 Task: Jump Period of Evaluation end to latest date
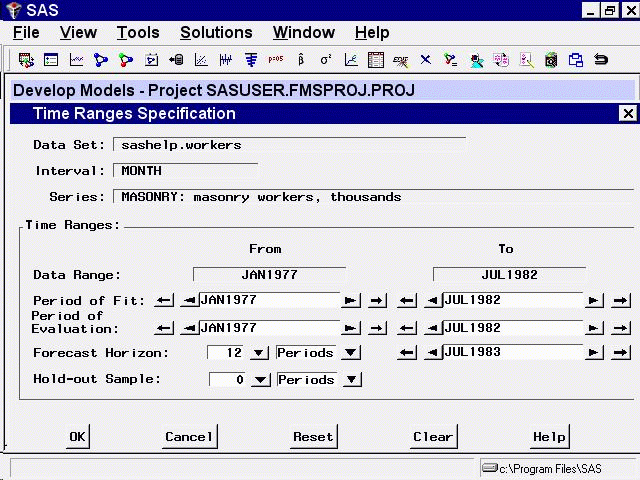point(620,328)
